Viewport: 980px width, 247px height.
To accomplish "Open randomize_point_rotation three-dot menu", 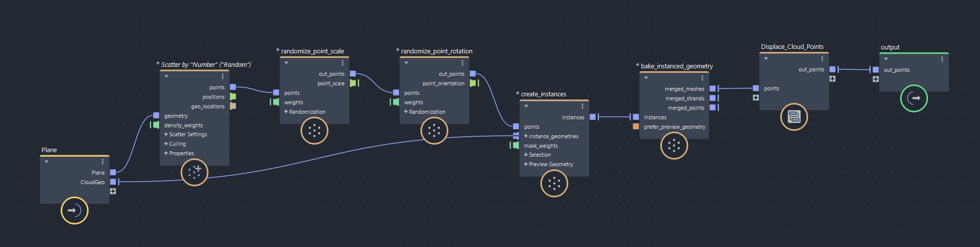I will click(x=462, y=63).
